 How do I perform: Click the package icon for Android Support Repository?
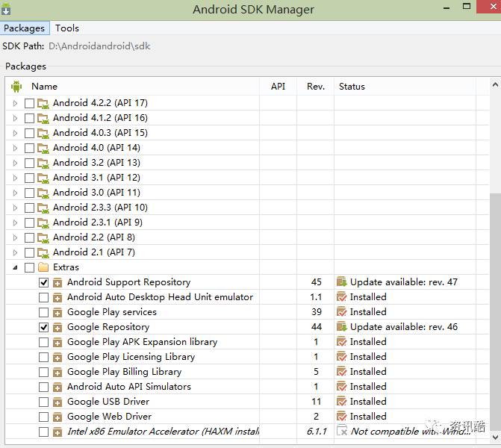click(x=57, y=282)
